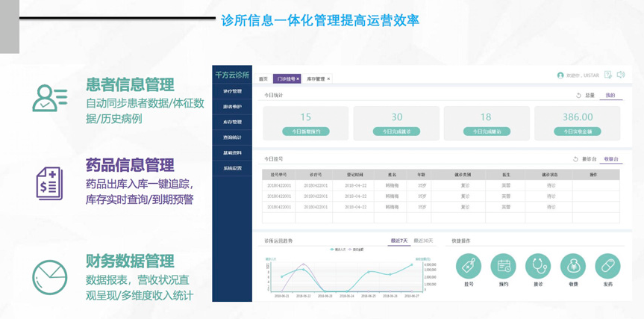Image resolution: width=644 pixels, height=319 pixels.
Task: Click the 接诊 stethoscope icon
Action: pyautogui.click(x=538, y=266)
